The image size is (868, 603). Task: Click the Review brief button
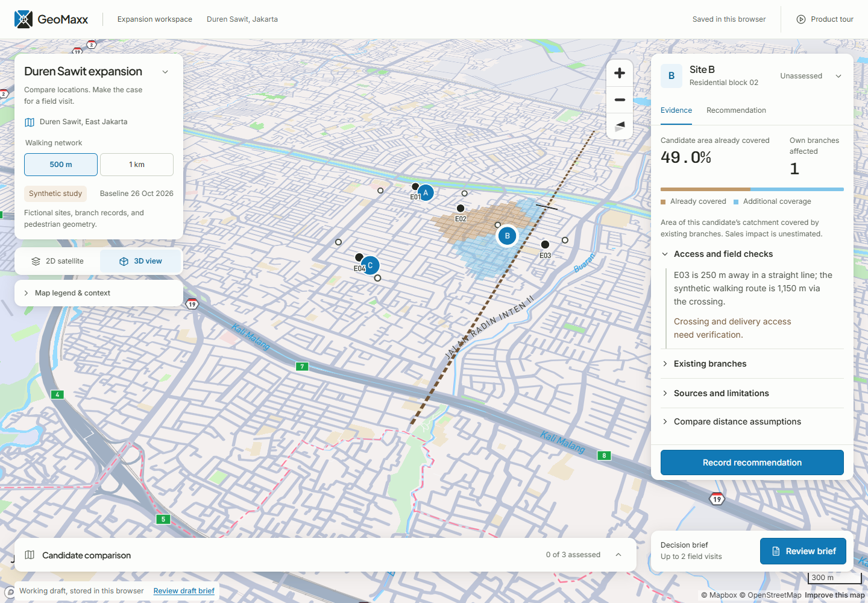(x=803, y=551)
